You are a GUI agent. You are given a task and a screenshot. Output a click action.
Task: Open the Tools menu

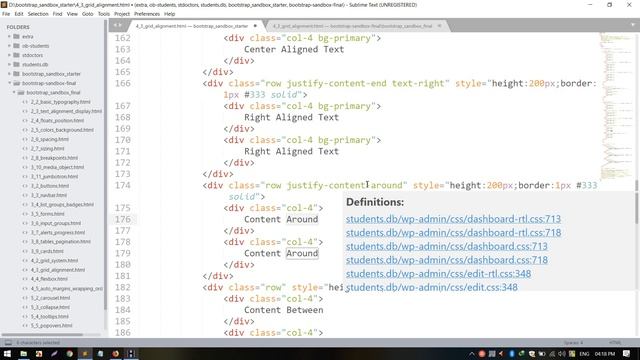click(104, 14)
